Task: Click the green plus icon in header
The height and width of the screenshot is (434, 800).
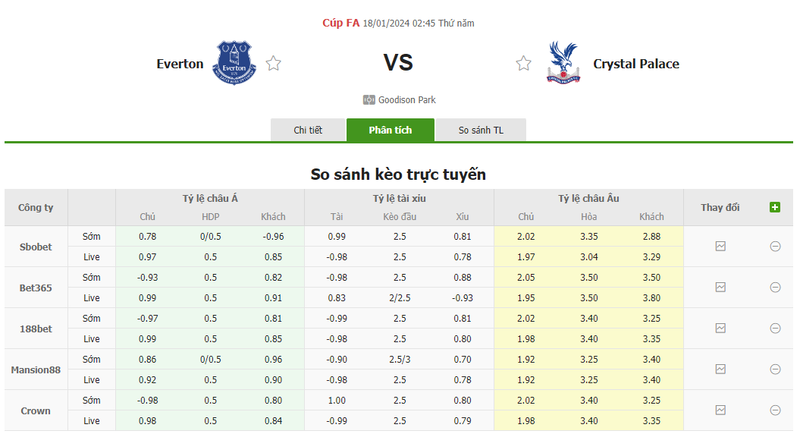Action: pos(775,207)
